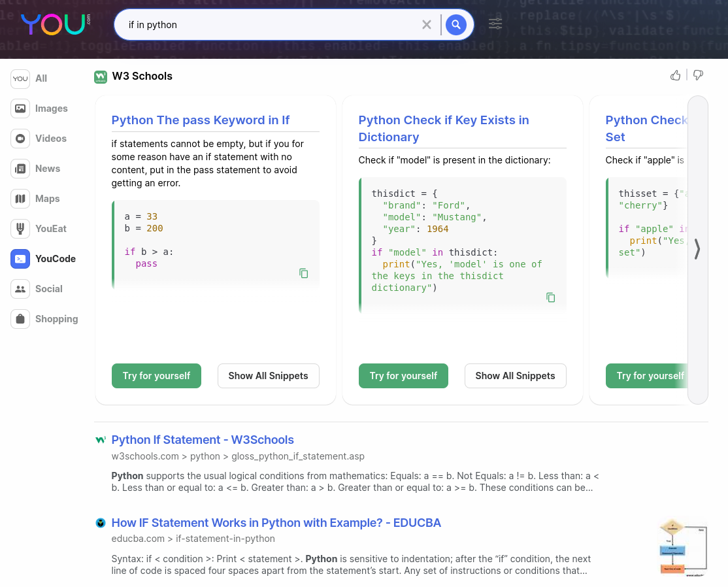
Task: Open the EDUCBA IF Statement result
Action: [276, 523]
